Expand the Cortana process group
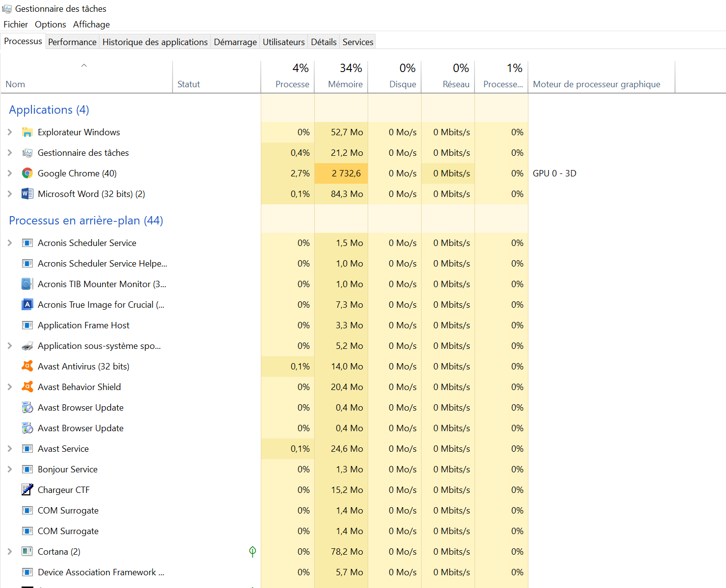The width and height of the screenshot is (726, 588). (x=10, y=552)
